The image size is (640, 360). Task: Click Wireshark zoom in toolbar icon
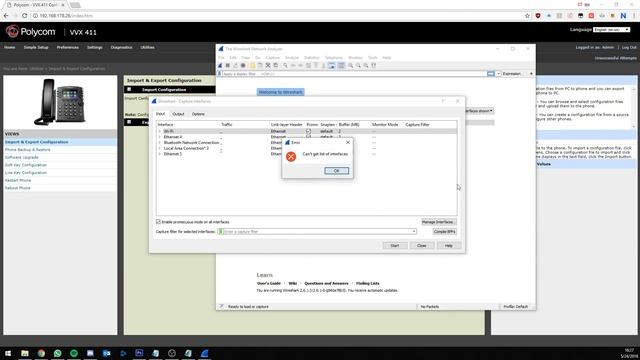point(350,65)
